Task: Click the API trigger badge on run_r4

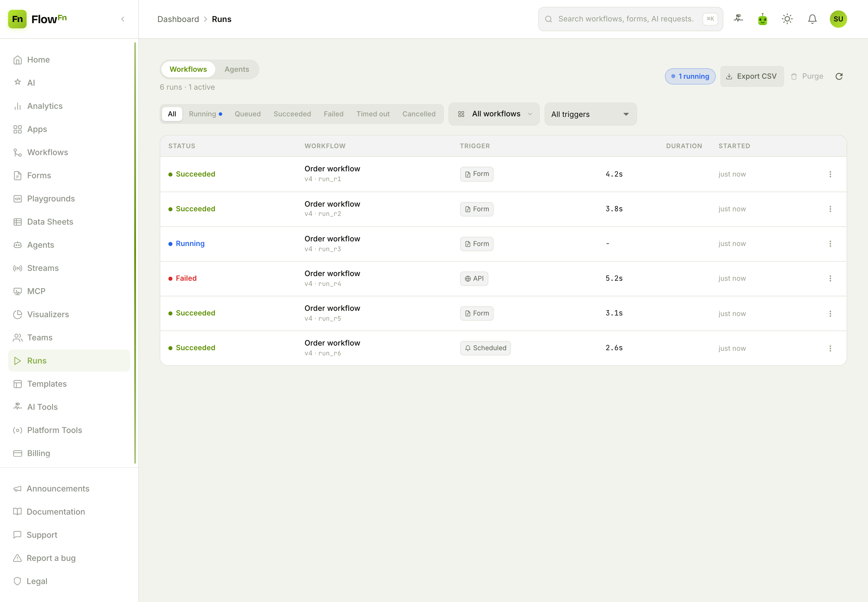Action: 474,278
